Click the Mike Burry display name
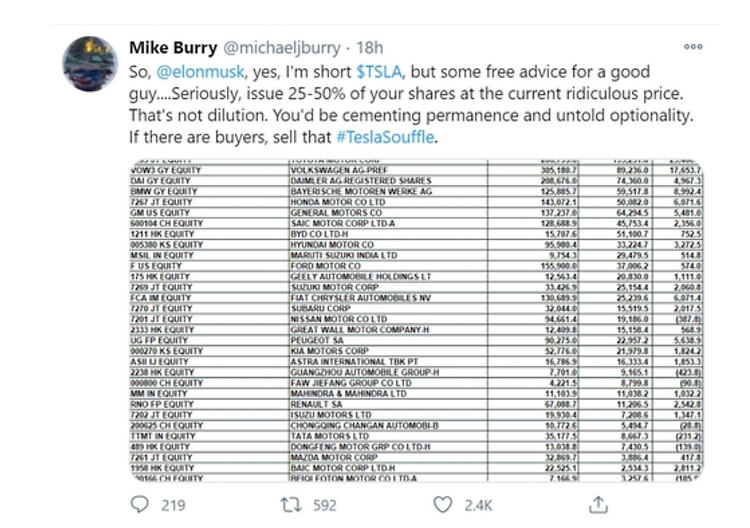The width and height of the screenshot is (750, 528). [173, 47]
